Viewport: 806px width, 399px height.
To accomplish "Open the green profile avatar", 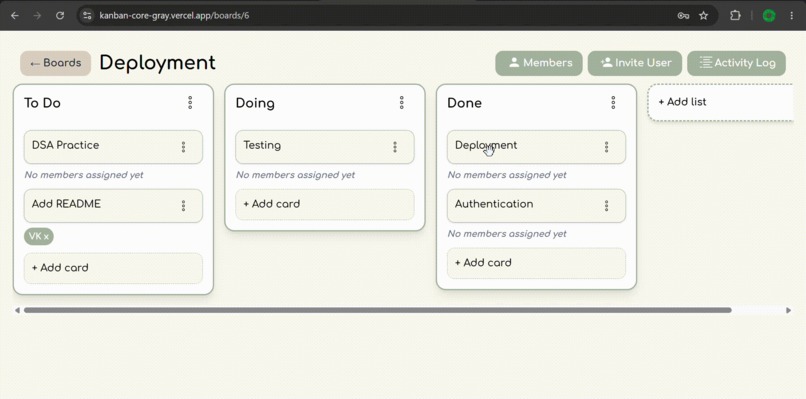I will 769,15.
